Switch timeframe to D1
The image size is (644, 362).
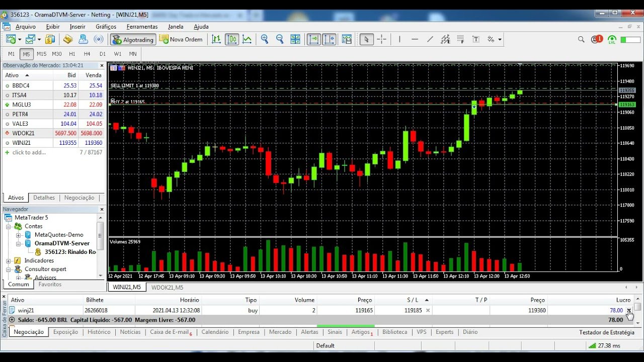pyautogui.click(x=103, y=54)
